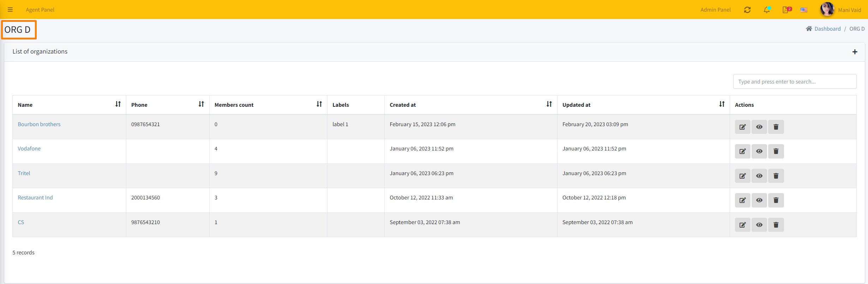Image resolution: width=868 pixels, height=284 pixels.
Task: Click the refresh sync icon
Action: click(x=747, y=10)
